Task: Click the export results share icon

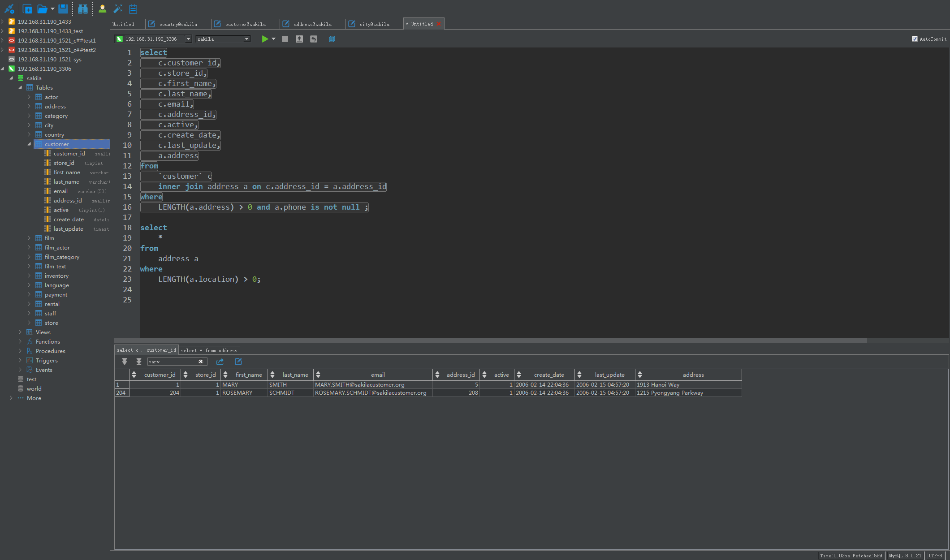Action: coord(220,362)
